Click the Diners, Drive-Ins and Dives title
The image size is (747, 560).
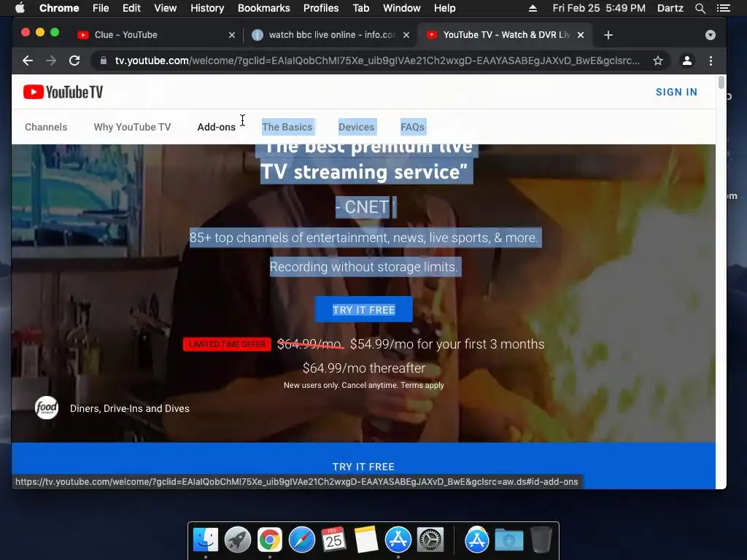pos(130,408)
